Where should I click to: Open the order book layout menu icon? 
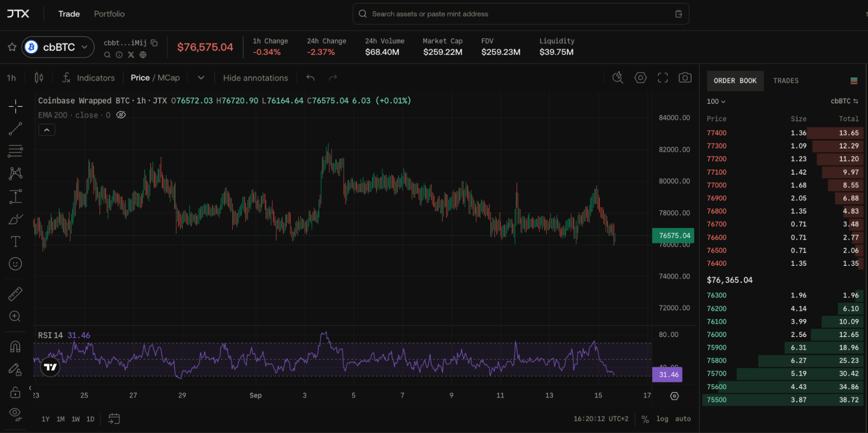coord(854,81)
